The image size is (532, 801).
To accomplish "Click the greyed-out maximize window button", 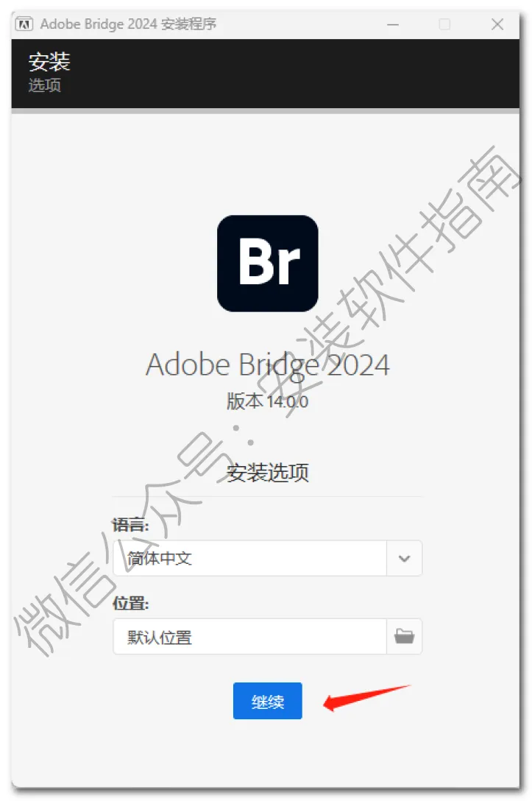I will pyautogui.click(x=444, y=24).
